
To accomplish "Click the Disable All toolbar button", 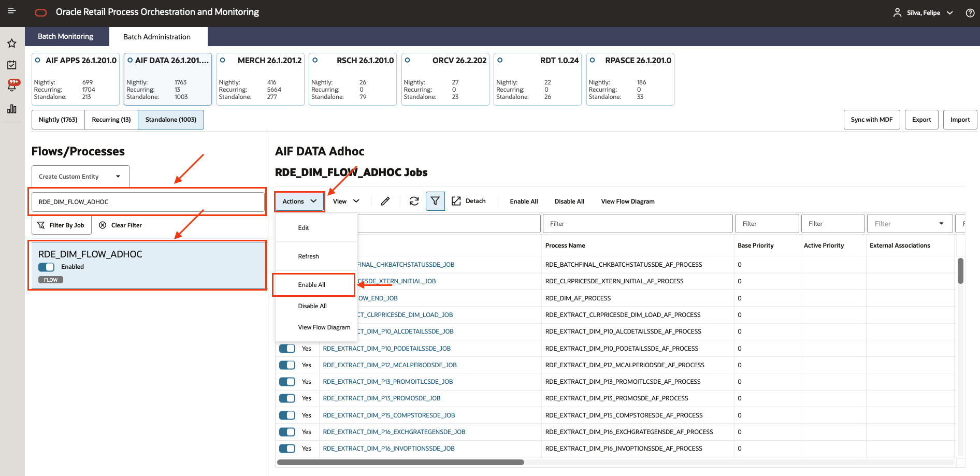I will [569, 201].
